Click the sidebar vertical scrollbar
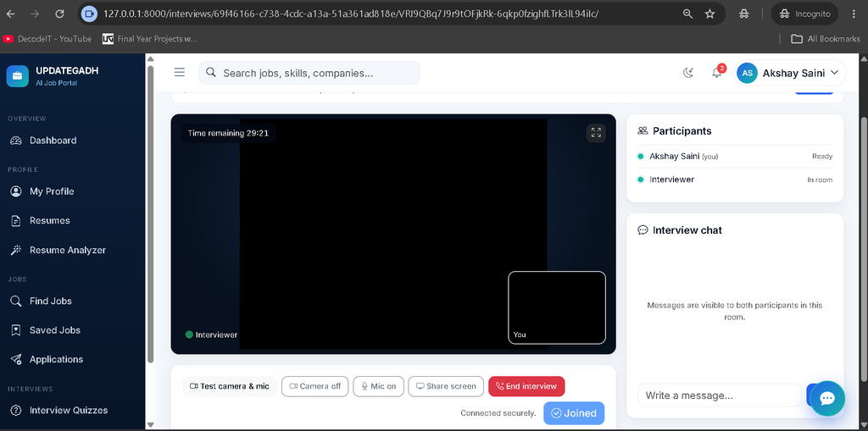The width and height of the screenshot is (868, 431). pyautogui.click(x=150, y=215)
